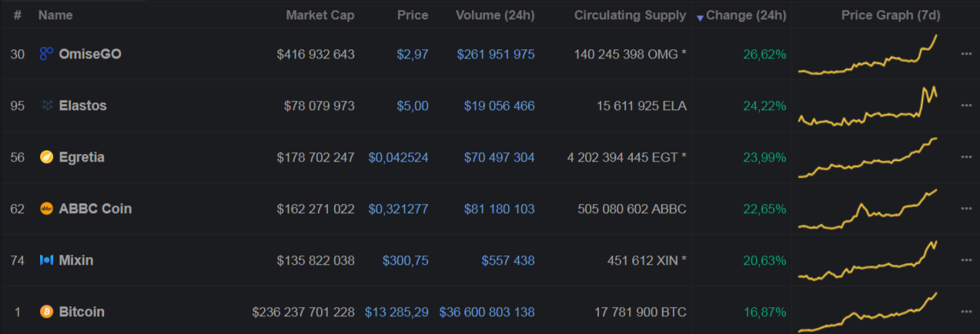The width and height of the screenshot is (980, 334).
Task: Open more options for Elastos row
Action: [x=966, y=105]
